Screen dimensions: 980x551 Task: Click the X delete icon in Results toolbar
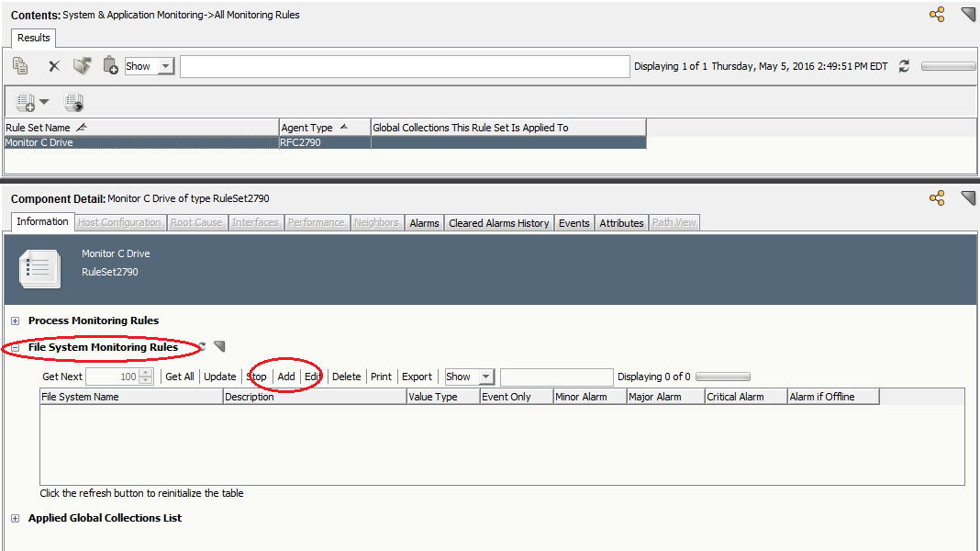(54, 66)
